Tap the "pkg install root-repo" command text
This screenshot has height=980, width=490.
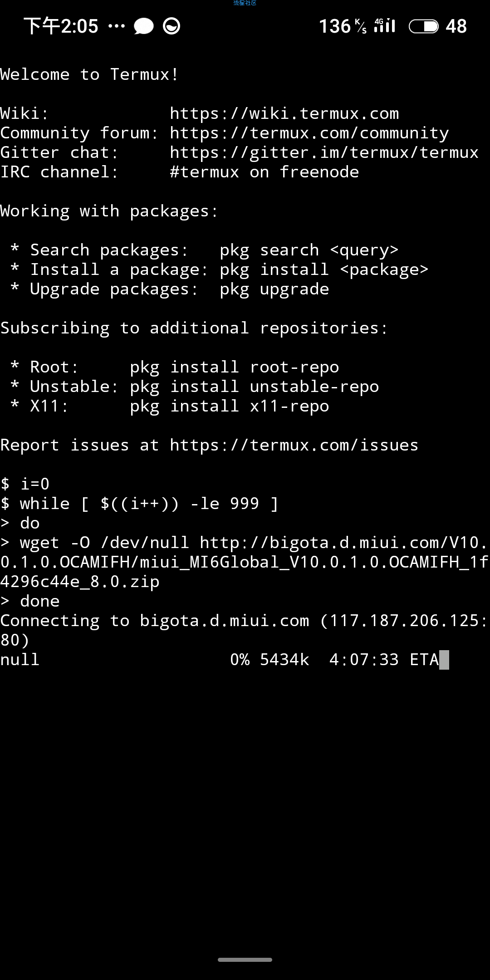pyautogui.click(x=234, y=367)
